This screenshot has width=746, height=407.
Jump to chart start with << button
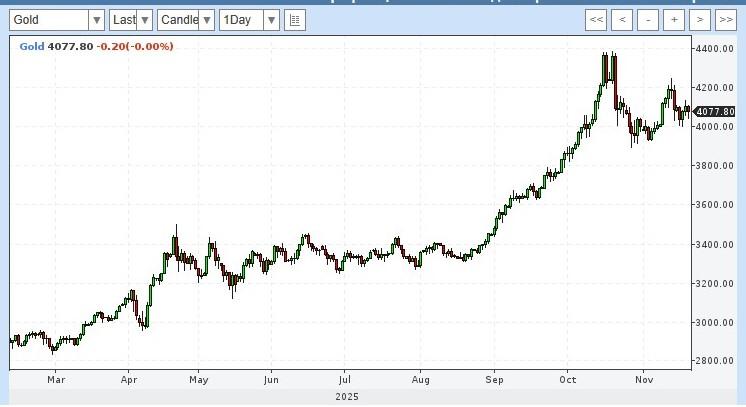click(596, 20)
